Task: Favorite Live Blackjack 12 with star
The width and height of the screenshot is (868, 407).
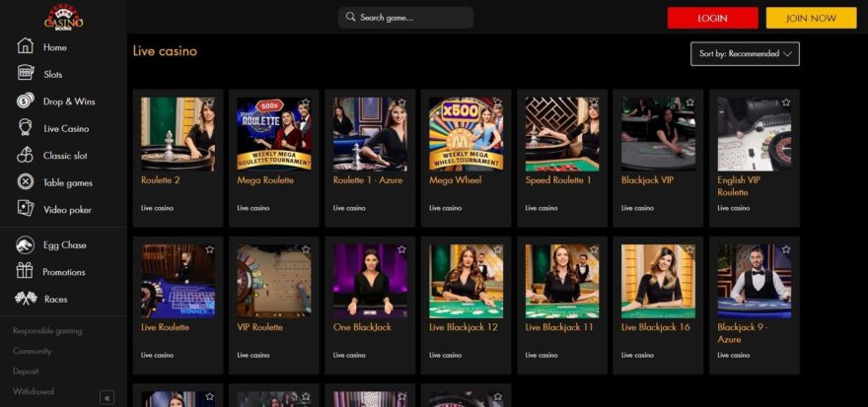Action: pyautogui.click(x=498, y=249)
